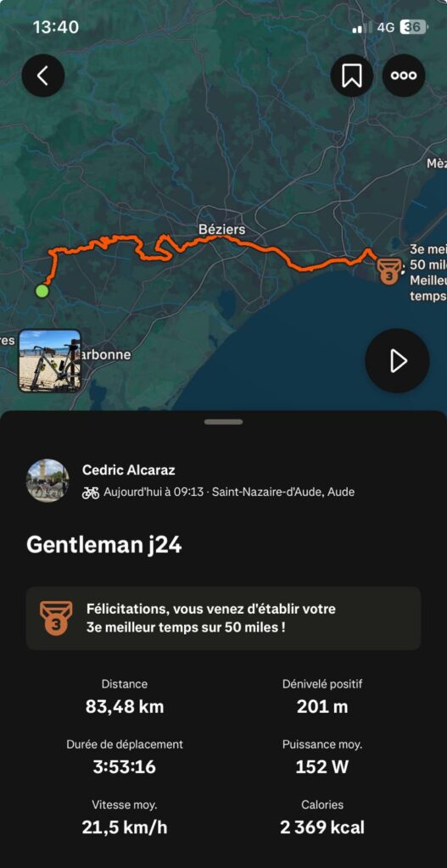The height and width of the screenshot is (868, 447).
Task: Select the Gentleman j24 activity title
Action: point(104,545)
